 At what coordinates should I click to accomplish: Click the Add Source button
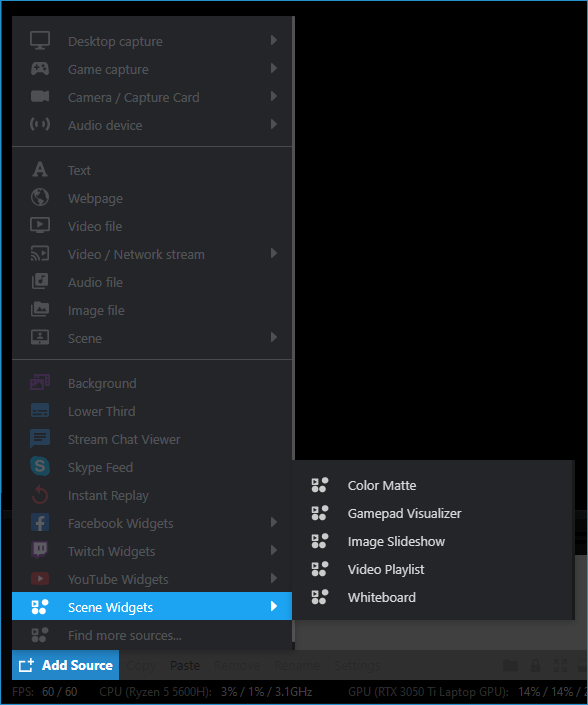tap(66, 665)
